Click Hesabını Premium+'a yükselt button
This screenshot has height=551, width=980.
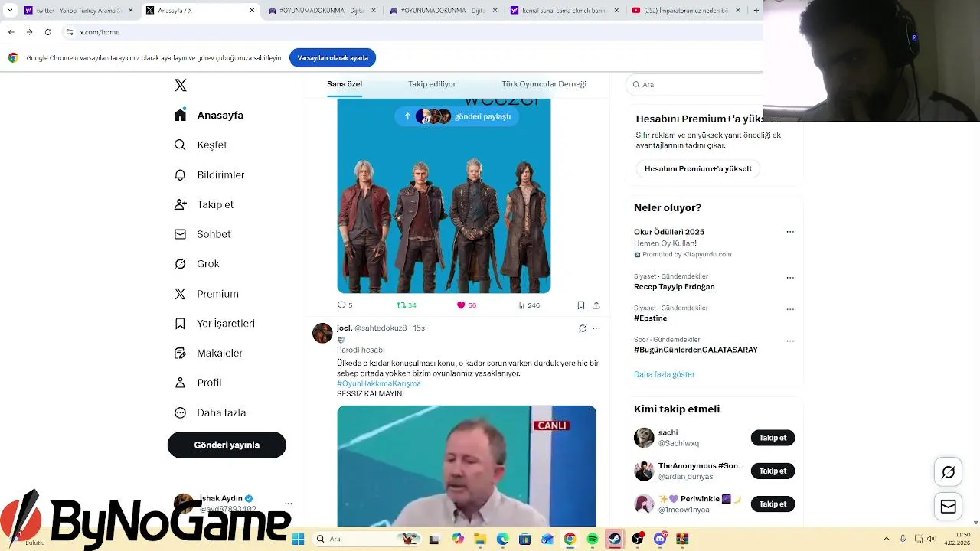pos(698,169)
